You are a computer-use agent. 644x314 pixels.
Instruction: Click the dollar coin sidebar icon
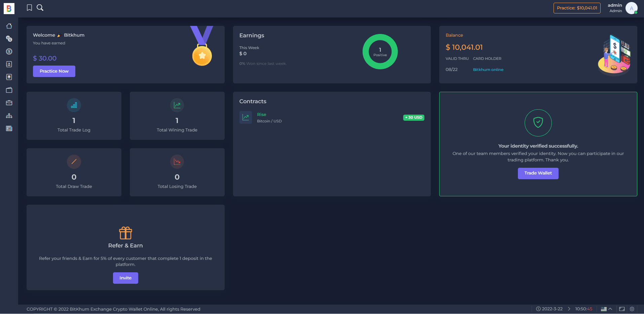[x=9, y=51]
